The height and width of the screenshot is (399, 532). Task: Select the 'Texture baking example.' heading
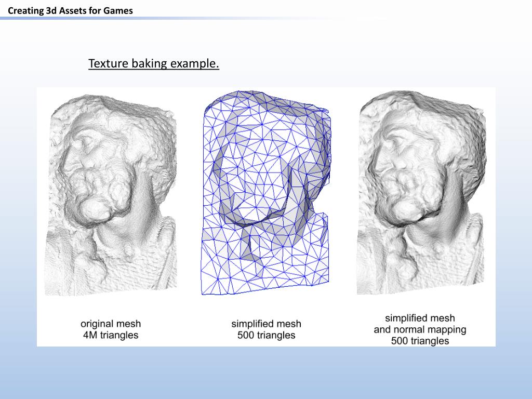[154, 63]
